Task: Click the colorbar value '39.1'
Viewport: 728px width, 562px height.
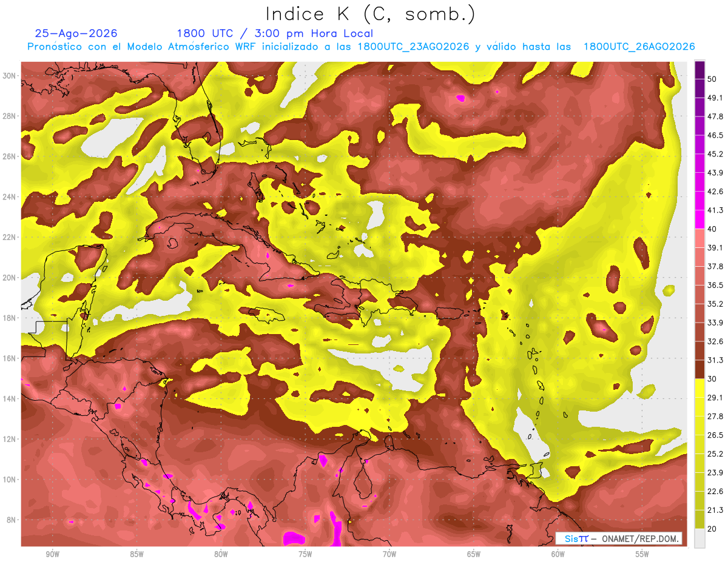Action: [x=715, y=247]
